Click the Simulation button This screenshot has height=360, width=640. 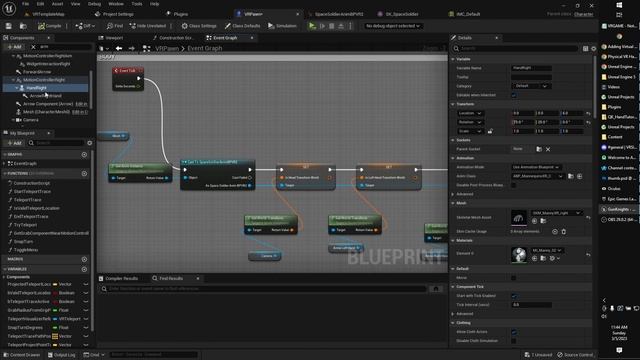(x=282, y=26)
